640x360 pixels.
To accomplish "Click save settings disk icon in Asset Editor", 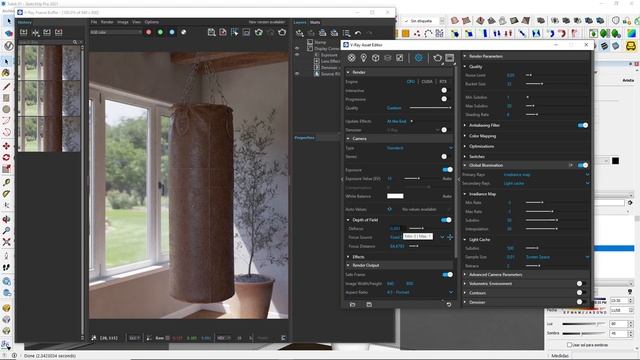I will point(369,304).
